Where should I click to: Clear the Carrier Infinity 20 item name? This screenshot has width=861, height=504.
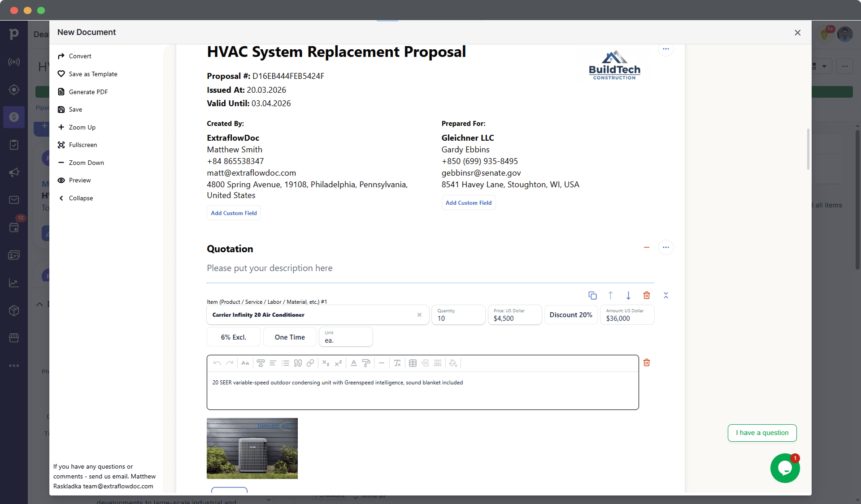(x=419, y=315)
